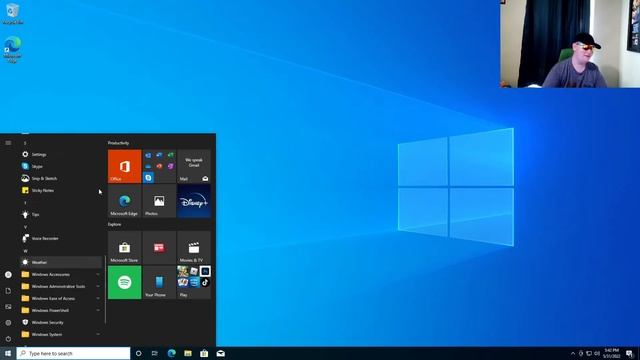The width and height of the screenshot is (640, 360).
Task: Open Sticky Notes app
Action: (61, 190)
